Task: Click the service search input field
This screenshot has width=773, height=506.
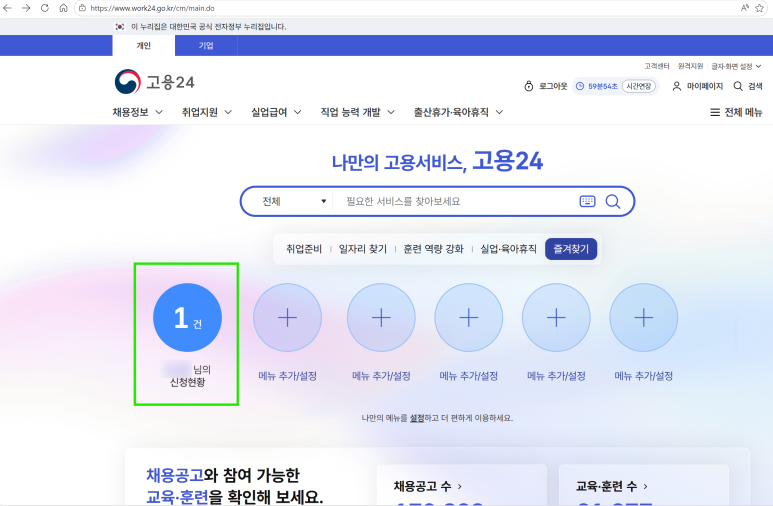Action: 456,201
